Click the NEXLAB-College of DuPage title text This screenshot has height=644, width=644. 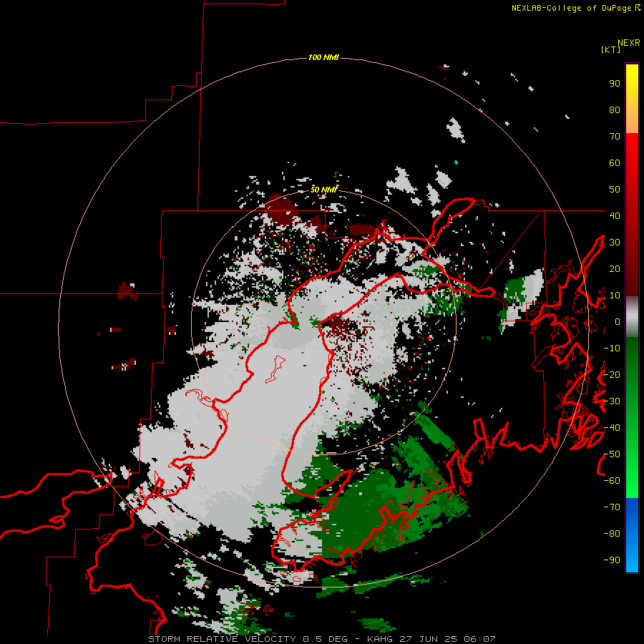[573, 8]
